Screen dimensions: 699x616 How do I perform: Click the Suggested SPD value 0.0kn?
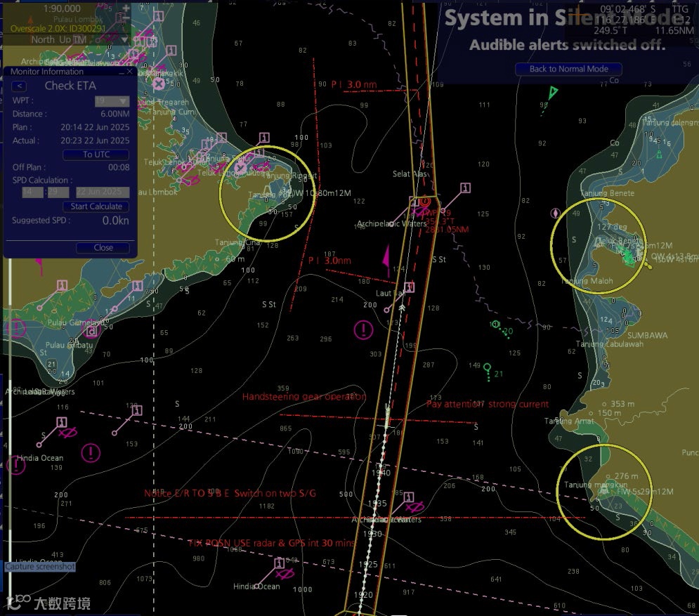click(115, 221)
